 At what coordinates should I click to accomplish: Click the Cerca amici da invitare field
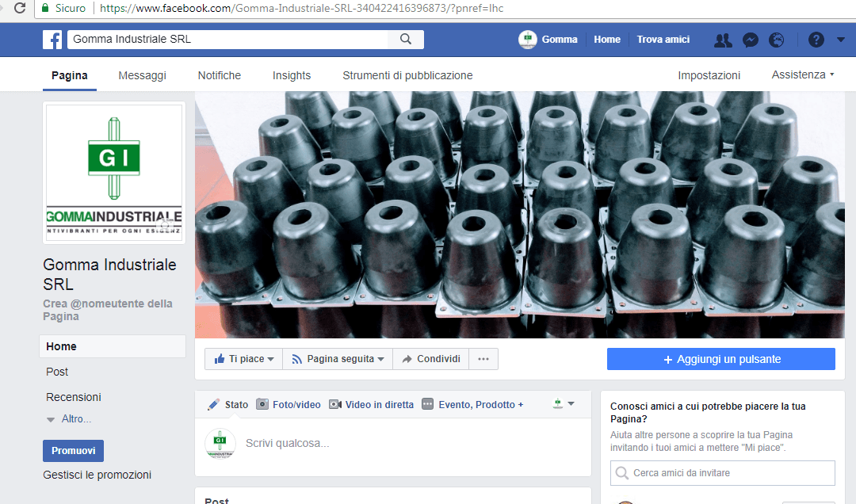[722, 472]
